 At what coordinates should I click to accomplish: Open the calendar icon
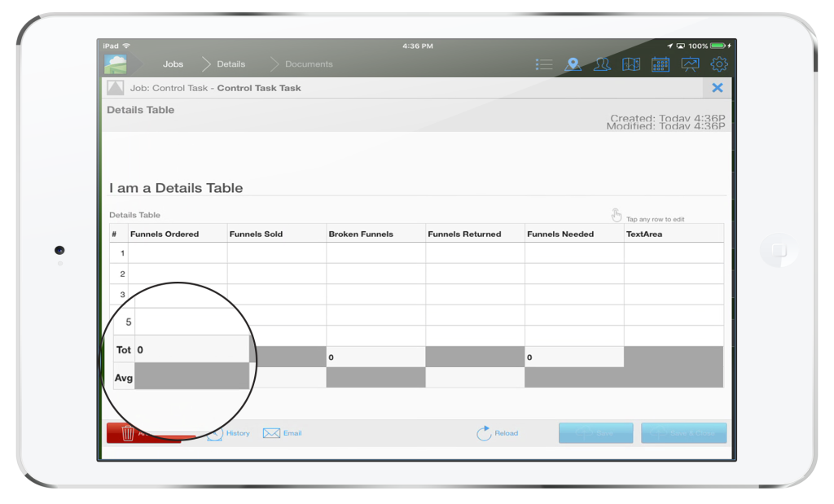(x=661, y=64)
